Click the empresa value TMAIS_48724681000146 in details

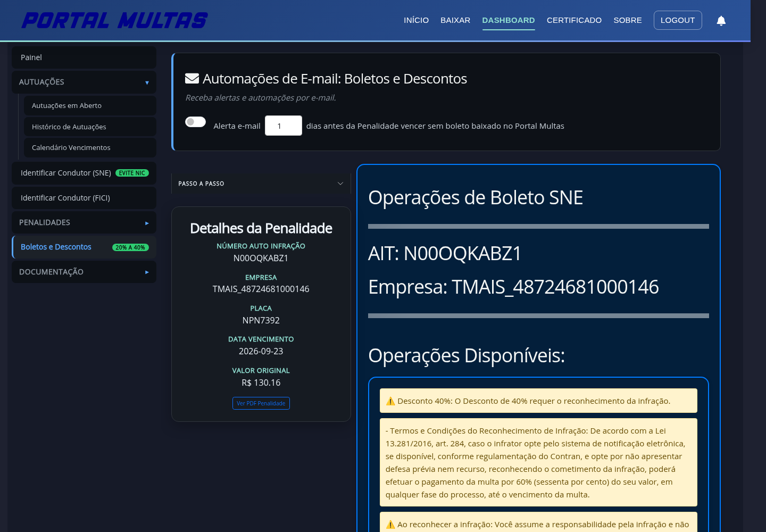[261, 289]
